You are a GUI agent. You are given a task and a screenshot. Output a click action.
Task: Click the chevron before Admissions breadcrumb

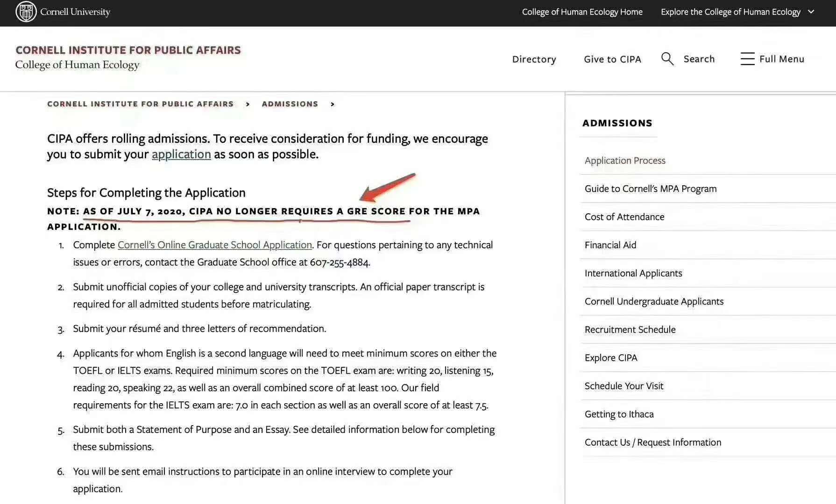248,104
